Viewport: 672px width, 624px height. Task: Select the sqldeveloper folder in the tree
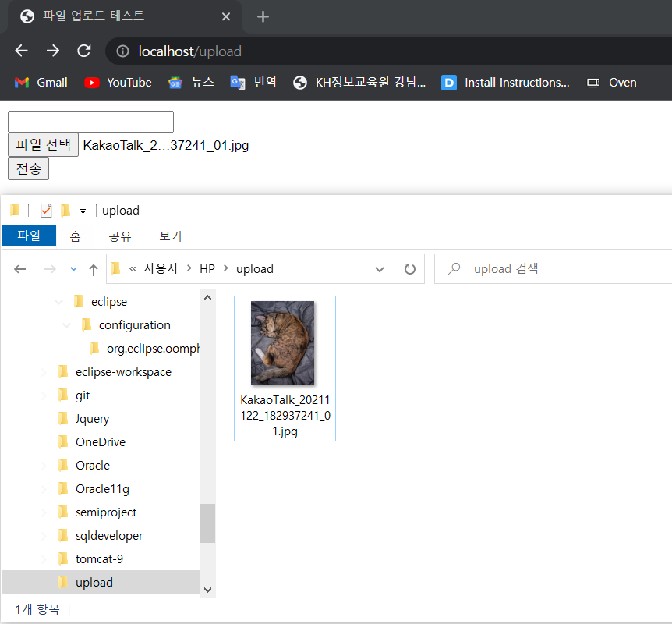[109, 536]
